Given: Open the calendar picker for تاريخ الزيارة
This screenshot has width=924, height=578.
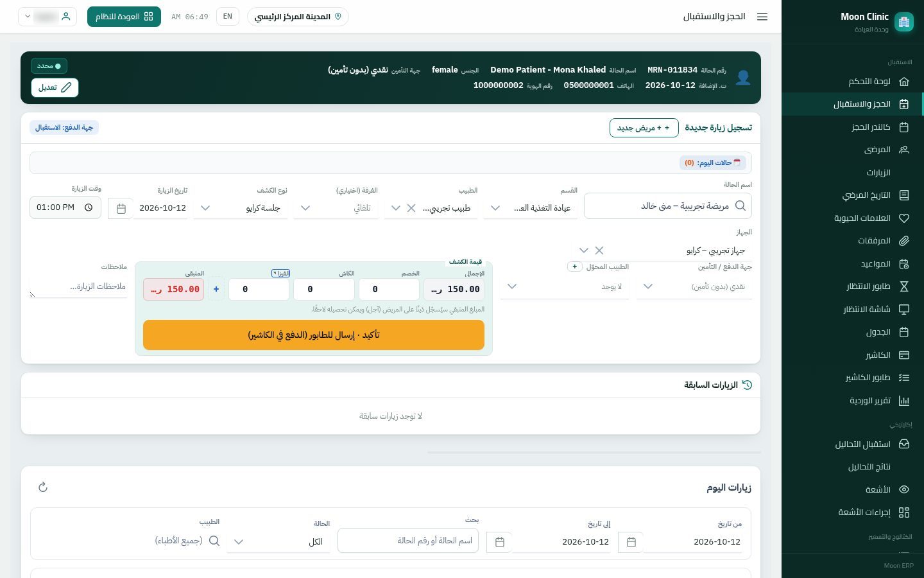Looking at the screenshot, I should tap(121, 208).
